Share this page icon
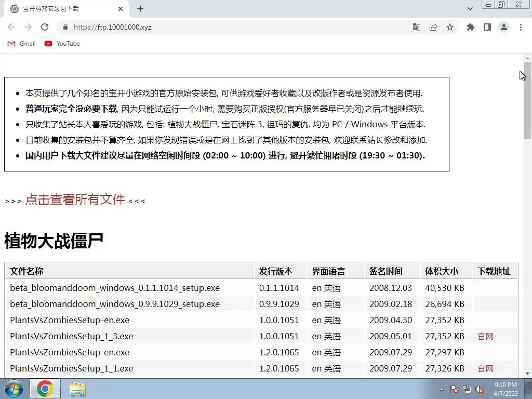Image resolution: width=532 pixels, height=399 pixels. click(433, 27)
